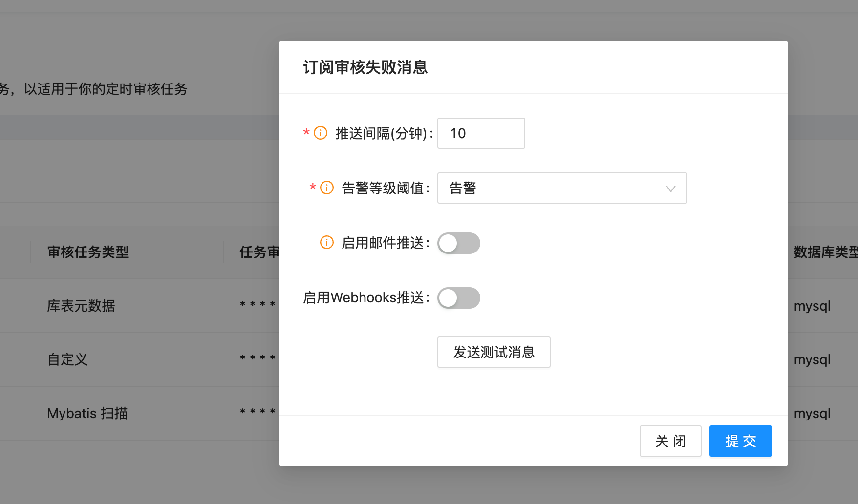Click the 关闭 button to close dialog
The width and height of the screenshot is (858, 504).
(670, 441)
